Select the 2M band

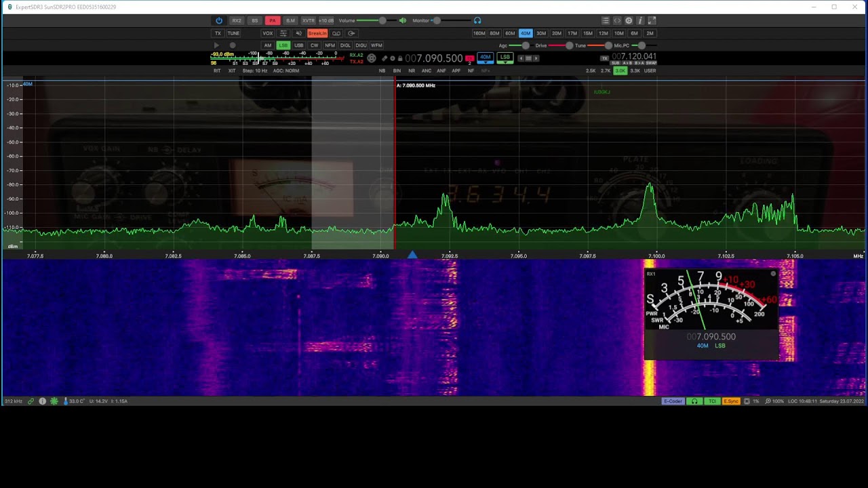pos(650,33)
